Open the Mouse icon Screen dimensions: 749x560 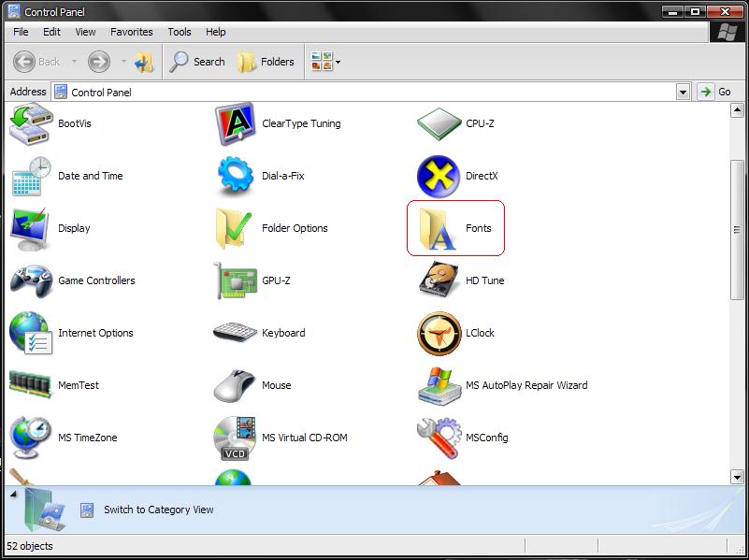(235, 386)
